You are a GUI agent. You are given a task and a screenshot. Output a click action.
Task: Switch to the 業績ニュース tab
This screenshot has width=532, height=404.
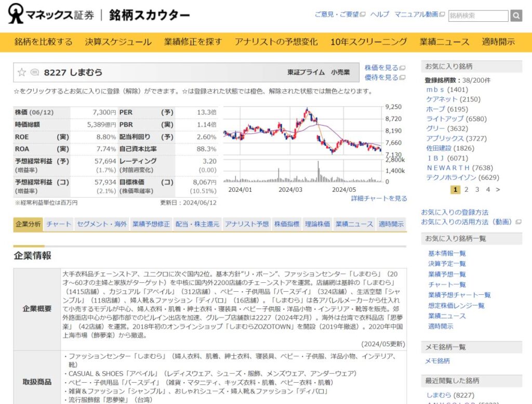[354, 224]
